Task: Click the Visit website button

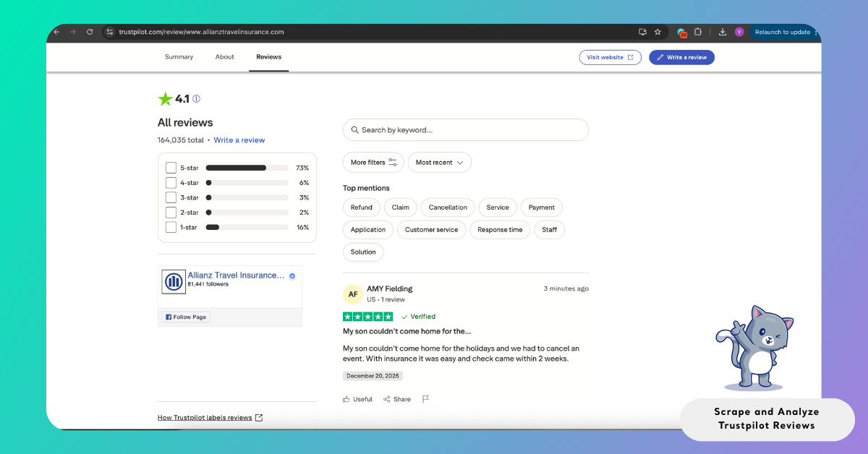Action: point(610,57)
